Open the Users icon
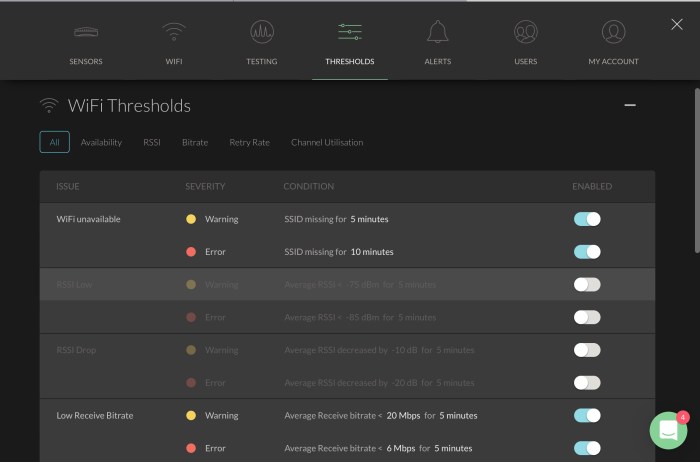The image size is (700, 462). 526,33
